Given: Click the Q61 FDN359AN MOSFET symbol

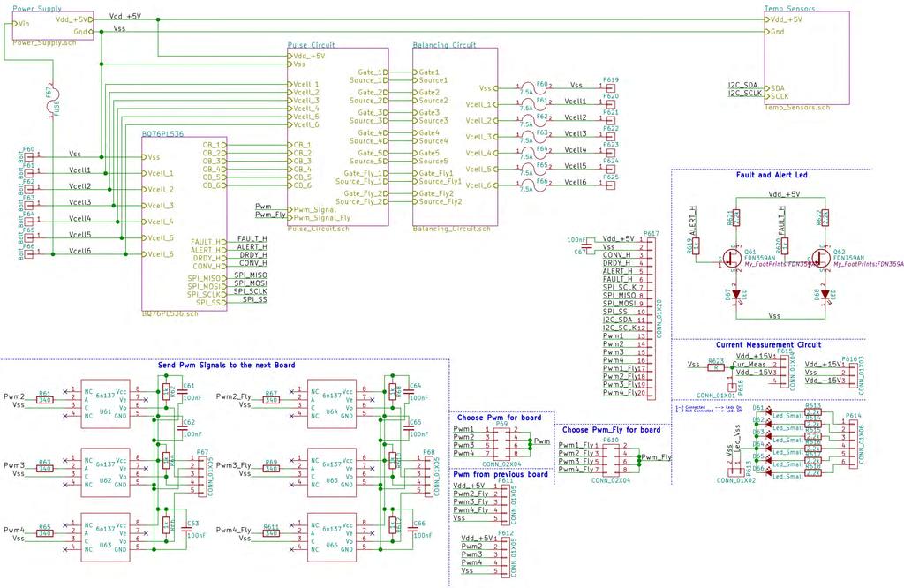Looking at the screenshot, I should (x=734, y=257).
